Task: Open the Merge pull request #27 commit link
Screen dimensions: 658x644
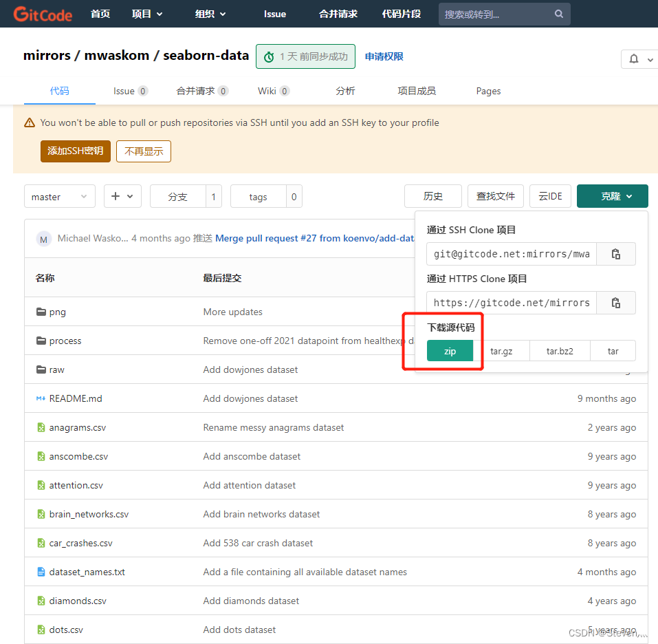Action: 315,238
